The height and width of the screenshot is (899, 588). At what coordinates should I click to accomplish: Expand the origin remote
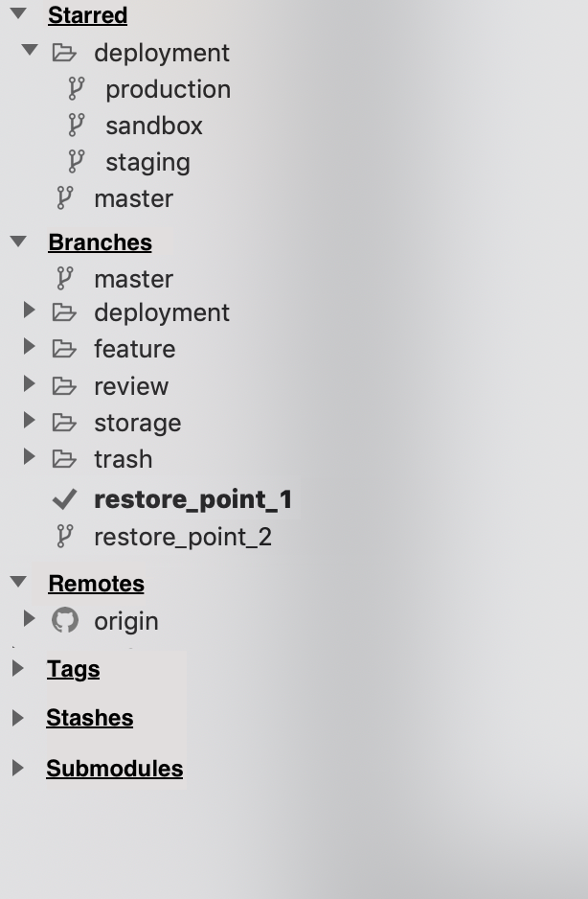click(29, 618)
